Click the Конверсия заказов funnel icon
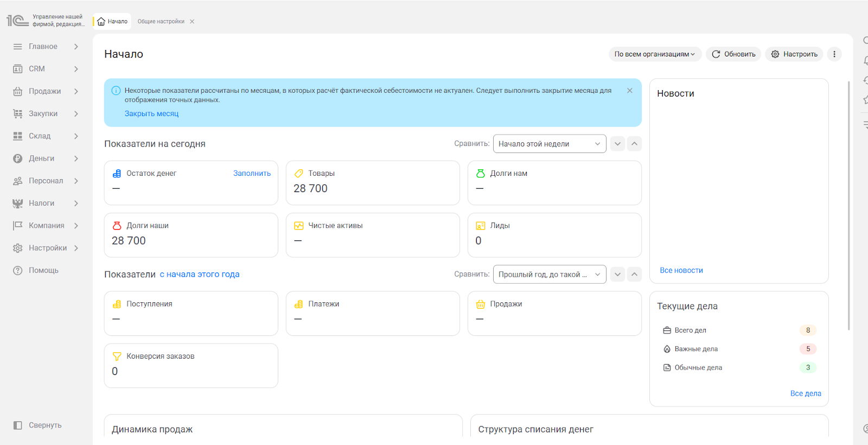 click(x=117, y=357)
